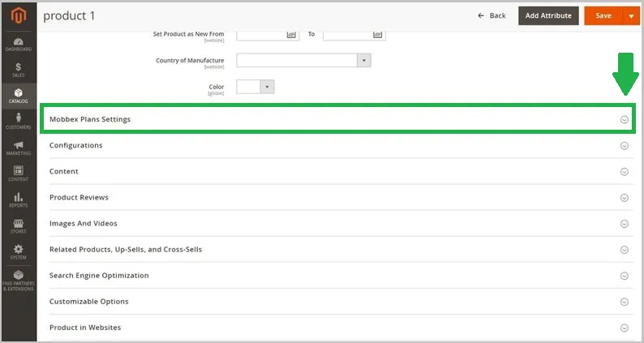Screen dimensions: 644x343
Task: Open Find Partners & Extensions menu
Action: [x=19, y=281]
